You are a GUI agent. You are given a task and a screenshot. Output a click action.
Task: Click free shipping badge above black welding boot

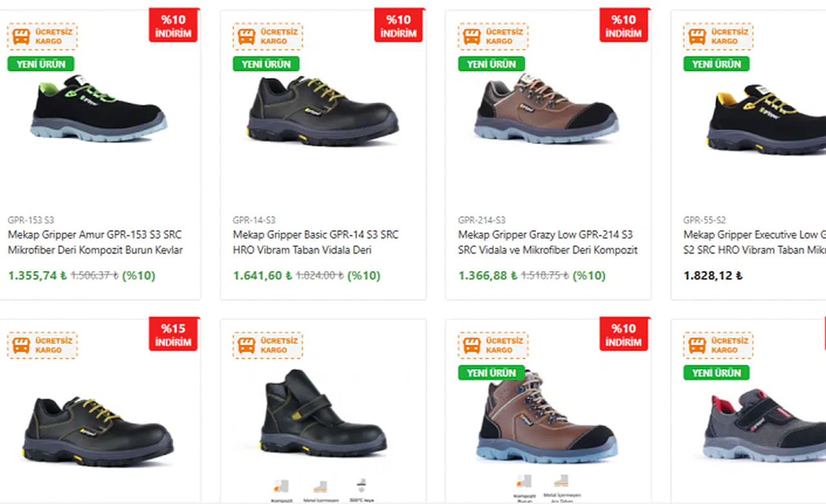pyautogui.click(x=268, y=345)
